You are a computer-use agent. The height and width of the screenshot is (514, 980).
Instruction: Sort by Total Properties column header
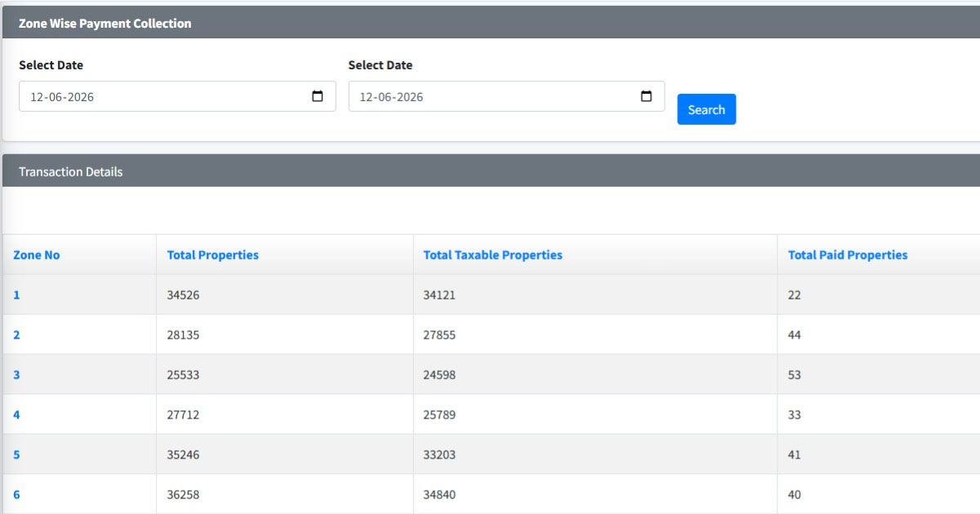tap(213, 255)
